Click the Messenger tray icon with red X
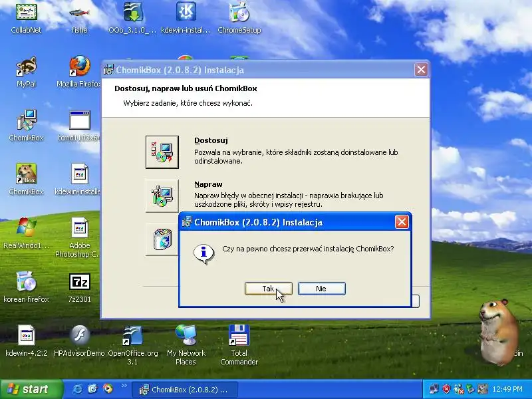This screenshot has height=399, width=532. tap(459, 389)
